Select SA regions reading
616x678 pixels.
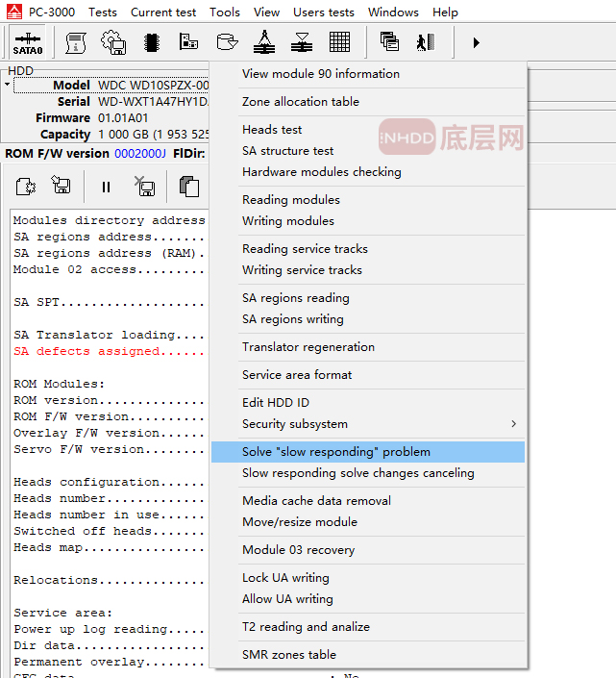tap(368, 298)
